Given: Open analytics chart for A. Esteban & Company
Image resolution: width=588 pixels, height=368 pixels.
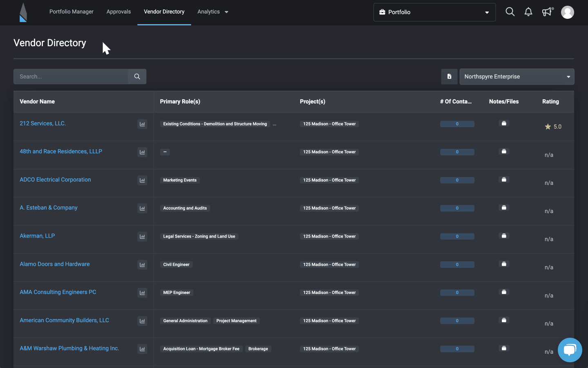Looking at the screenshot, I should pyautogui.click(x=142, y=209).
